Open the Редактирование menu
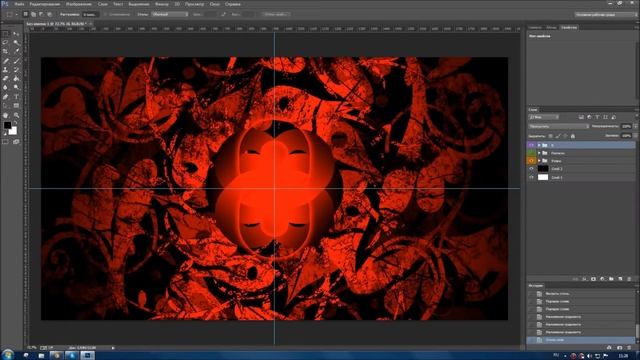Viewport: 640px width, 360px height. (x=44, y=4)
